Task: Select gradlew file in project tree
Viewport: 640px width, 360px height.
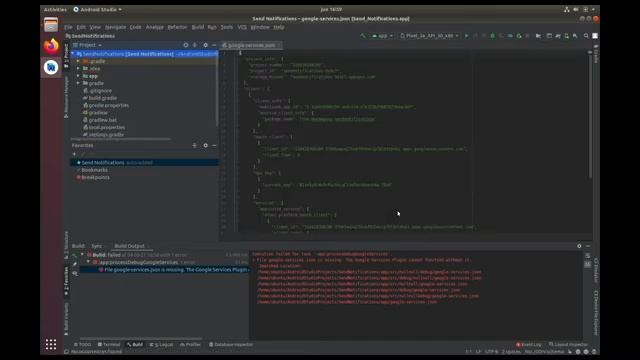Action: [95, 113]
